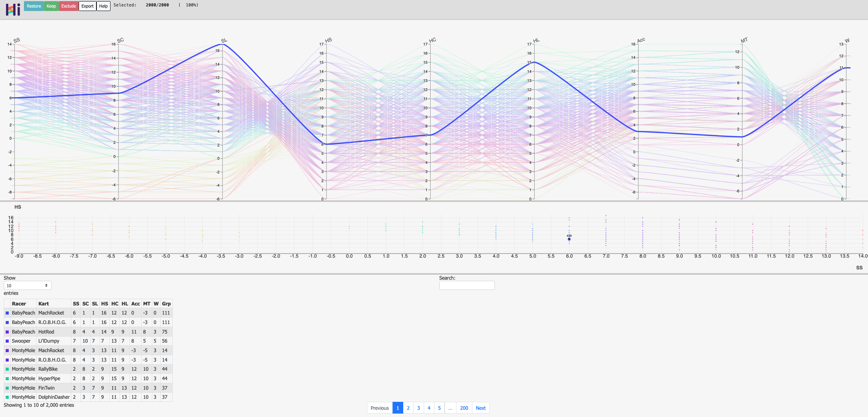
Task: Click the SL axis label
Action: pos(224,41)
